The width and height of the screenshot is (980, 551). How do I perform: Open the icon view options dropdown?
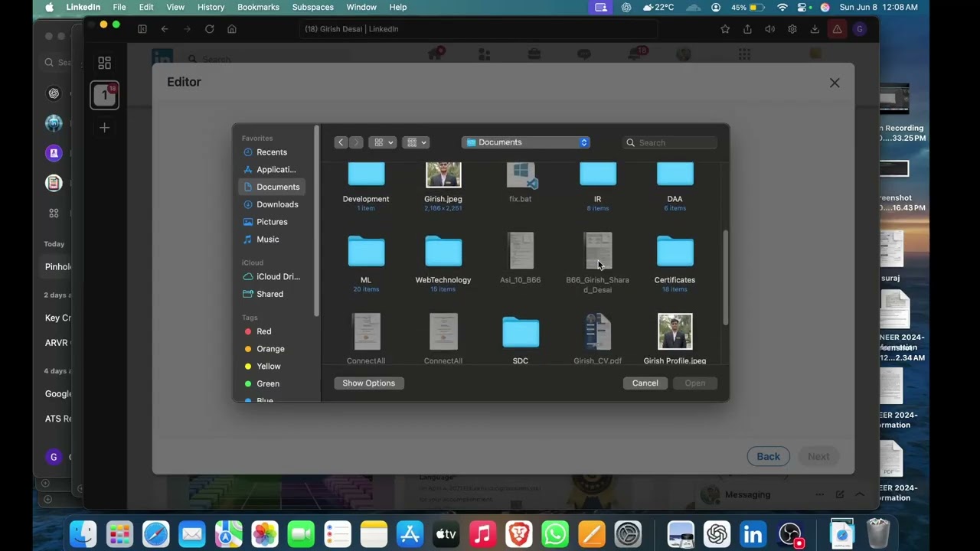click(x=382, y=142)
